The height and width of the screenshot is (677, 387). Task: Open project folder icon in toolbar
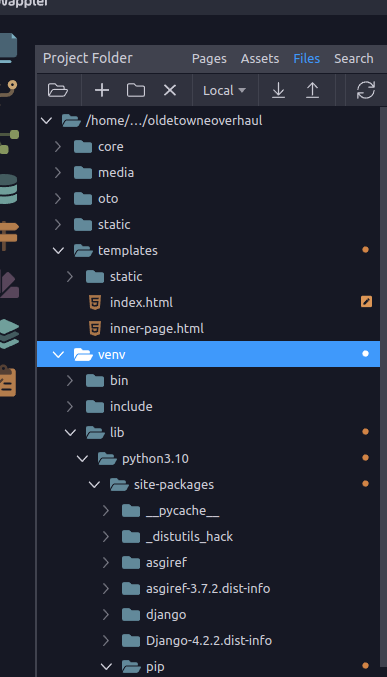click(x=57, y=90)
